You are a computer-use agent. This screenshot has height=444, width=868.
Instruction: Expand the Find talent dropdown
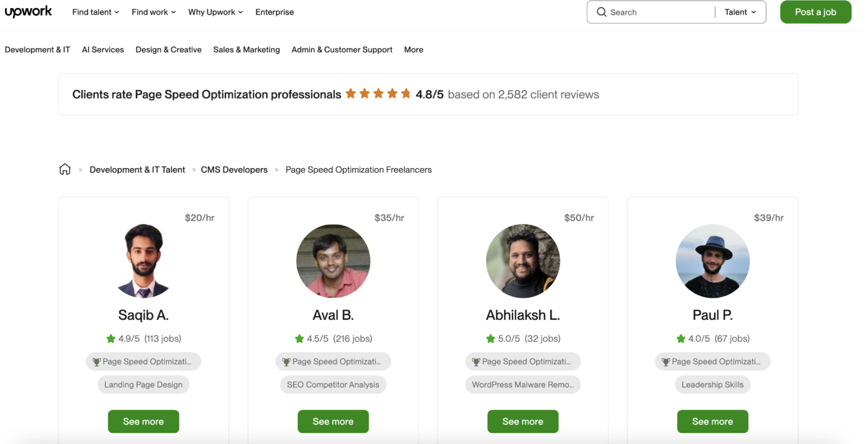pos(95,12)
